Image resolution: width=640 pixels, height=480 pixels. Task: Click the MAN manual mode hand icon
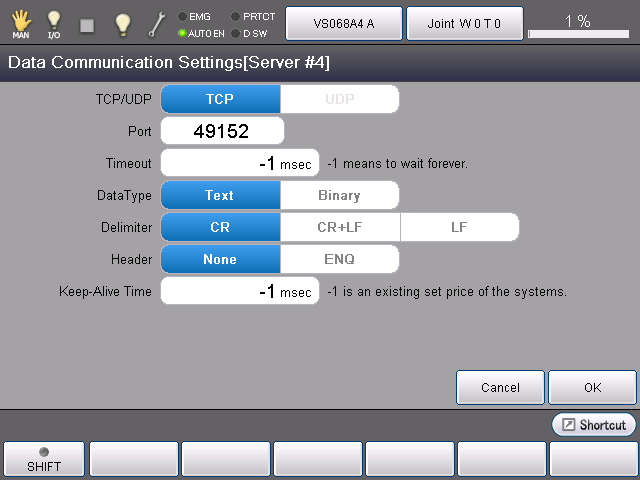point(20,23)
